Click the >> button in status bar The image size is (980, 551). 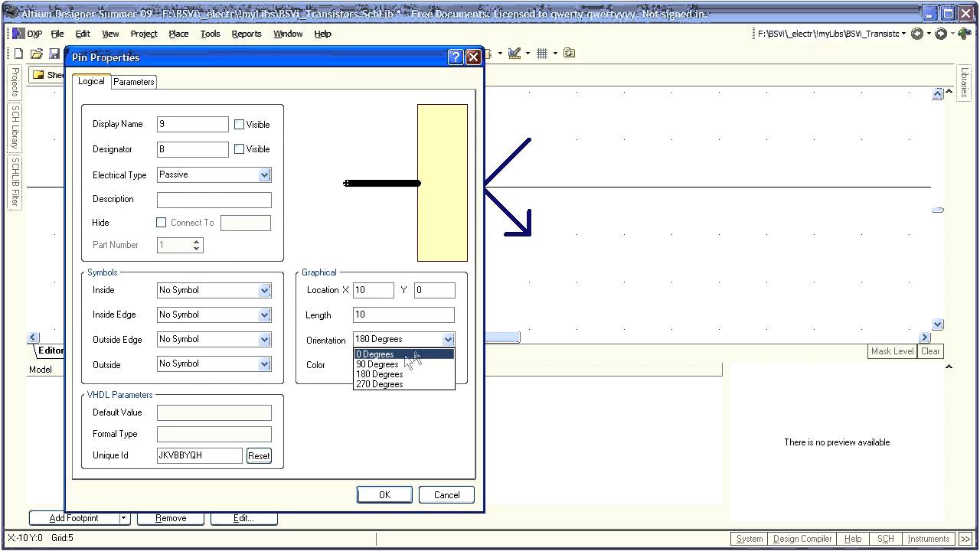pos(965,539)
